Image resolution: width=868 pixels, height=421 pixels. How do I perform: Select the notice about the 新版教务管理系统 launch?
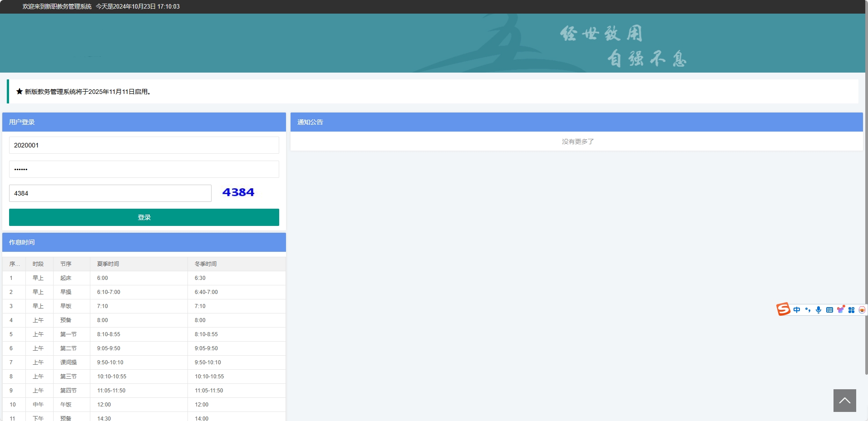tap(88, 92)
